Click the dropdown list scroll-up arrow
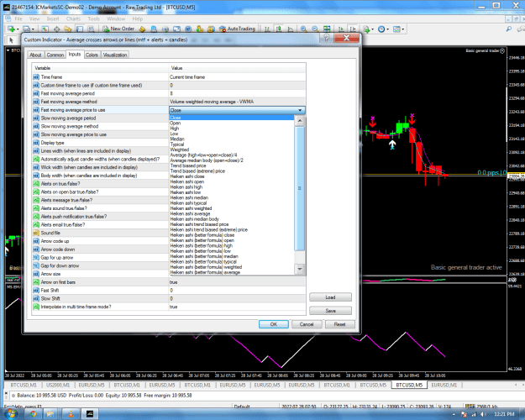The height and width of the screenshot is (420, 525). (x=300, y=121)
